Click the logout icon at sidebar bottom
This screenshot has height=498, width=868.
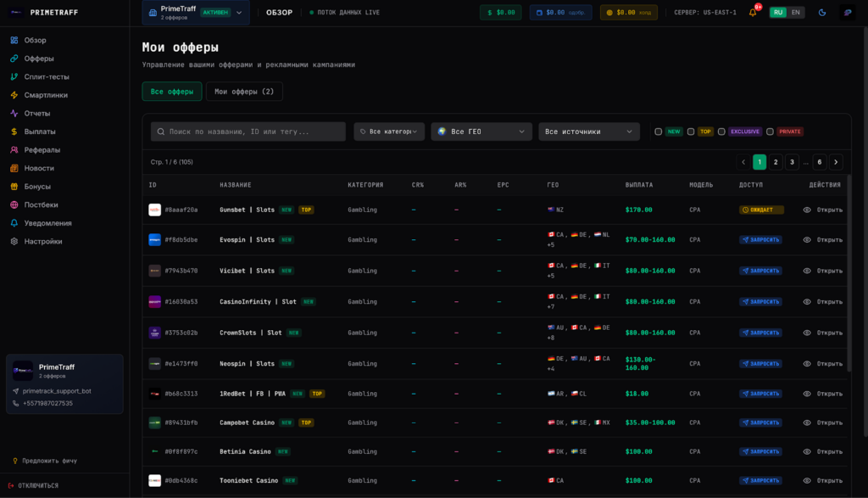point(11,486)
